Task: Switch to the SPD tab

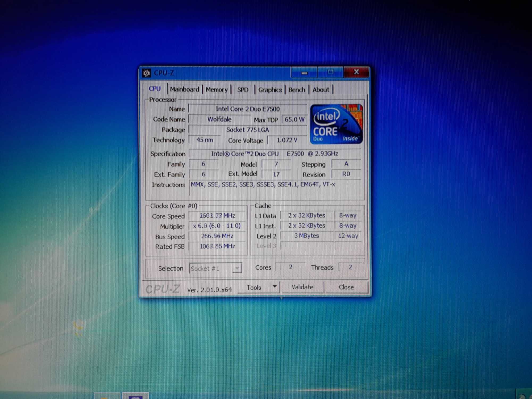Action: coord(243,90)
